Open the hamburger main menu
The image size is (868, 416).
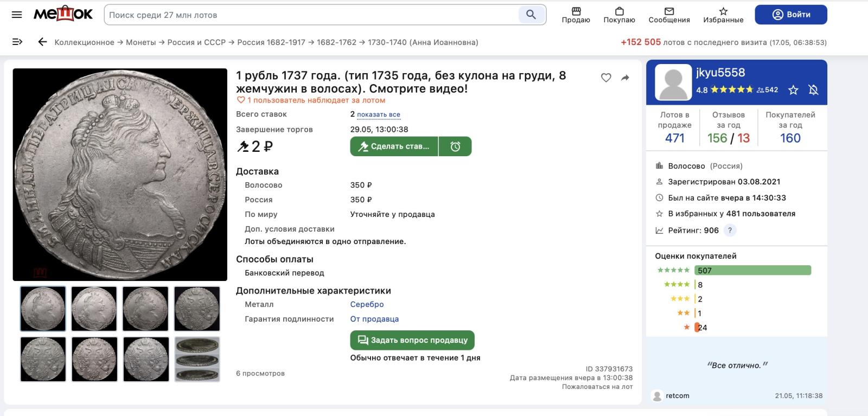pyautogui.click(x=17, y=15)
